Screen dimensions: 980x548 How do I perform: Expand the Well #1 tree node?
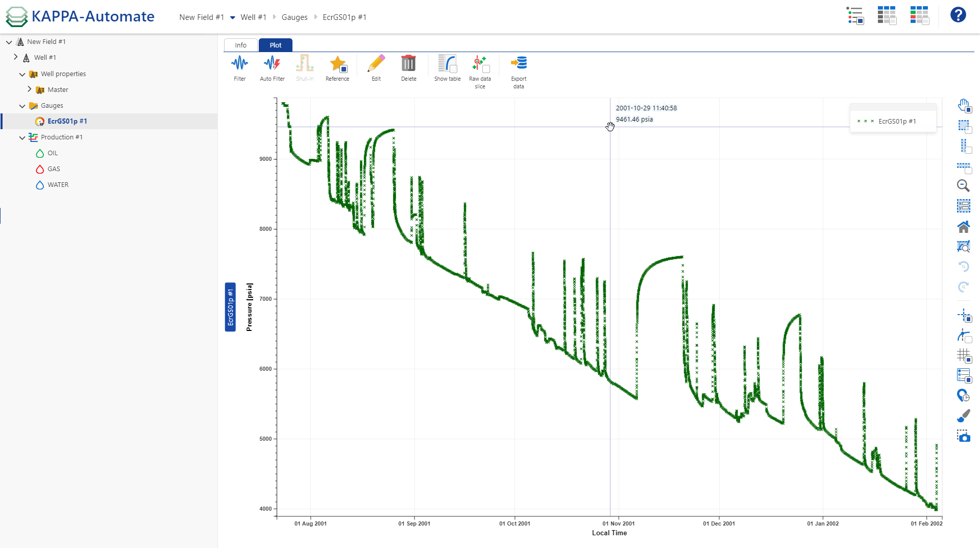(x=16, y=57)
